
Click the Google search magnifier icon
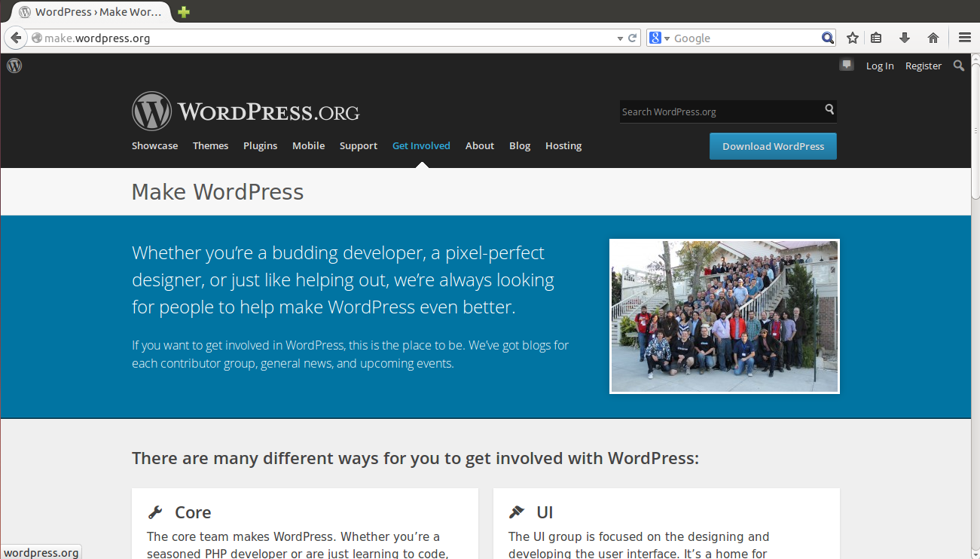pyautogui.click(x=828, y=38)
